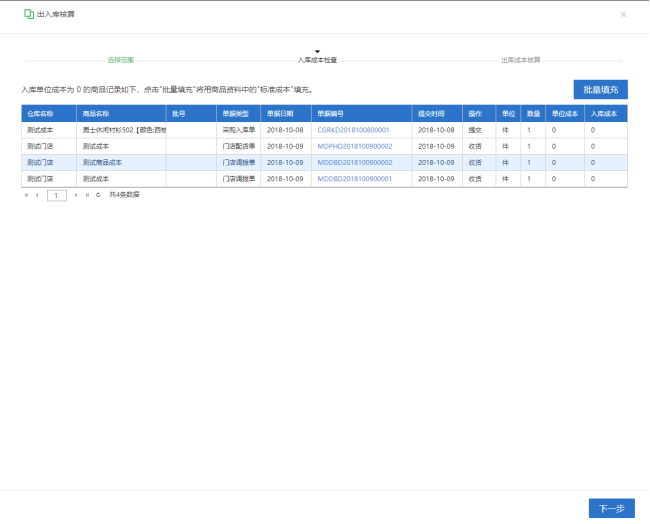Click the 下一步 button
Viewport: 650px width, 524px height.
(611, 508)
